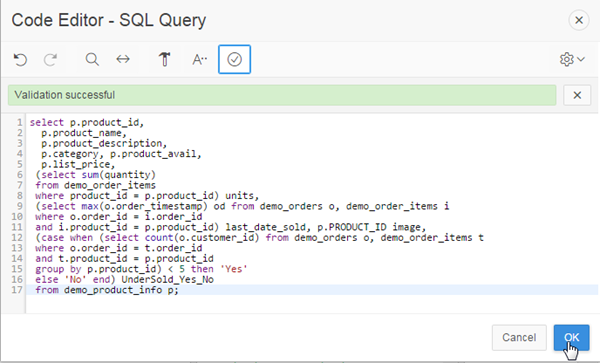Click the Replace double-arrow icon
Screen dimensions: 600x363
pos(123,59)
